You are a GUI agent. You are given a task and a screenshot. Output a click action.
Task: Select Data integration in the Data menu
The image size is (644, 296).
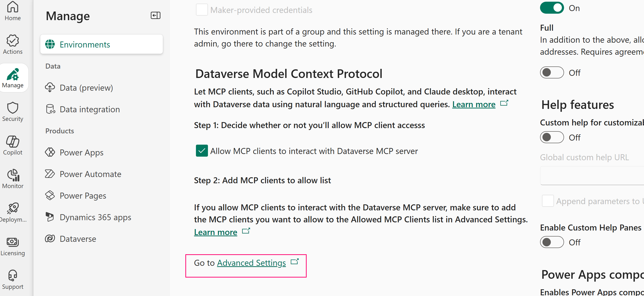(x=90, y=109)
